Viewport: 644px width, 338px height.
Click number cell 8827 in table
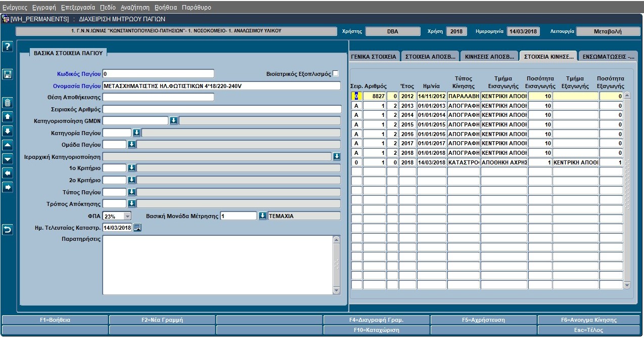click(375, 96)
